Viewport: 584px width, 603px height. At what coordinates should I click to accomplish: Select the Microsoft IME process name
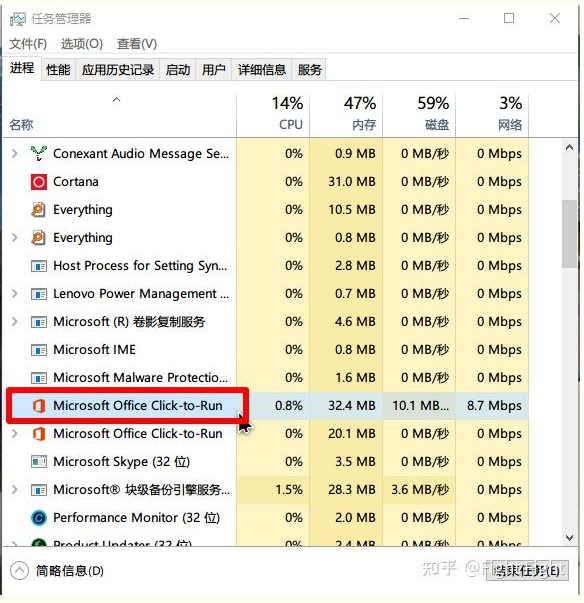click(95, 350)
